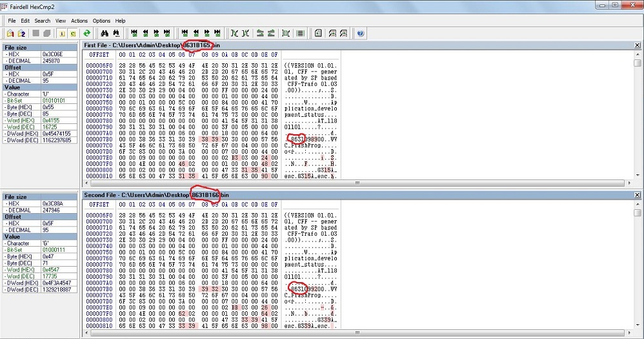Open the View menu
This screenshot has height=339, width=644.
pyautogui.click(x=61, y=21)
